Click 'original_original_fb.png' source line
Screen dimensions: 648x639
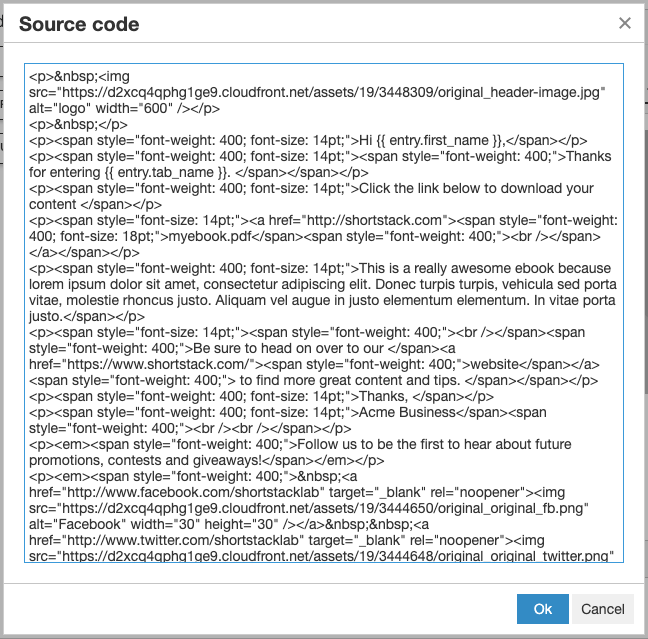[309, 508]
